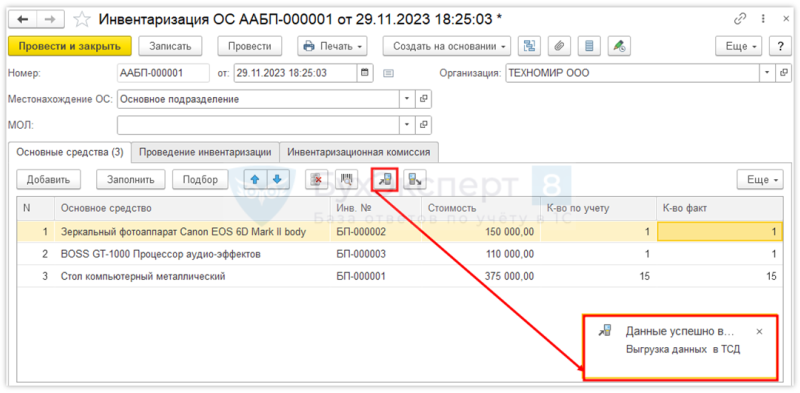Click the Заполнить button
The width and height of the screenshot is (800, 393).
(131, 179)
